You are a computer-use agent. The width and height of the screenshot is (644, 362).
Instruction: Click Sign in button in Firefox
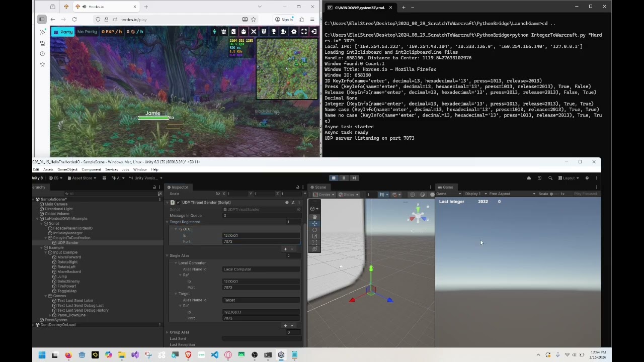click(x=284, y=20)
